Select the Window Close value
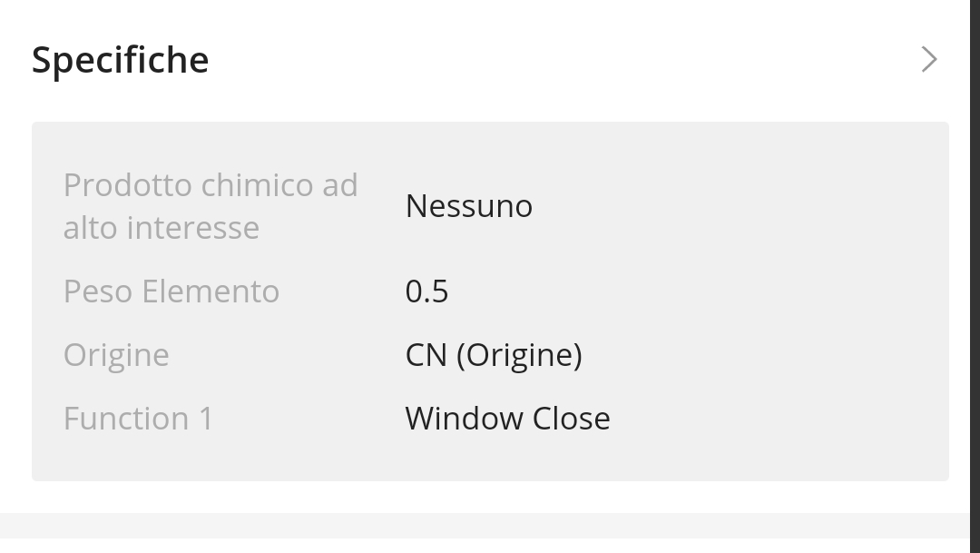This screenshot has width=980, height=553. 507,418
